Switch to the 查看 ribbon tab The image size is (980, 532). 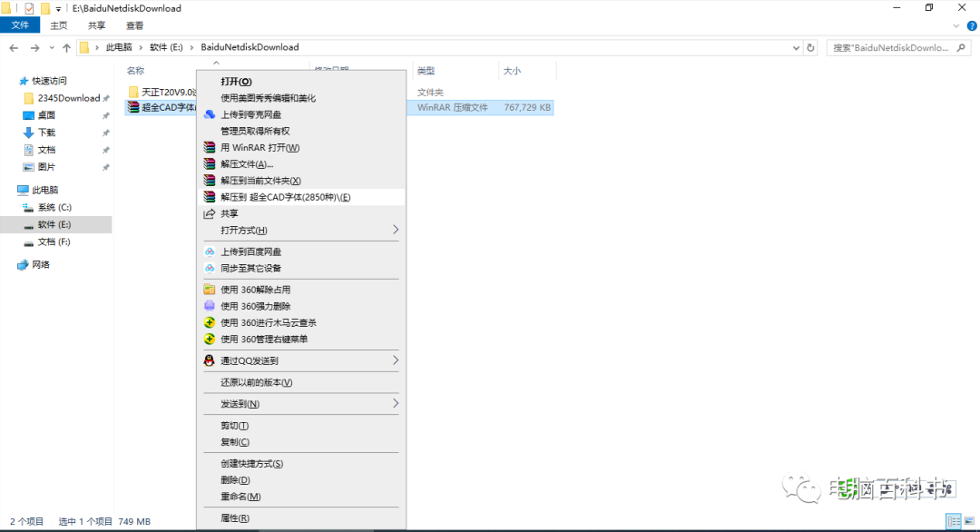point(135,25)
